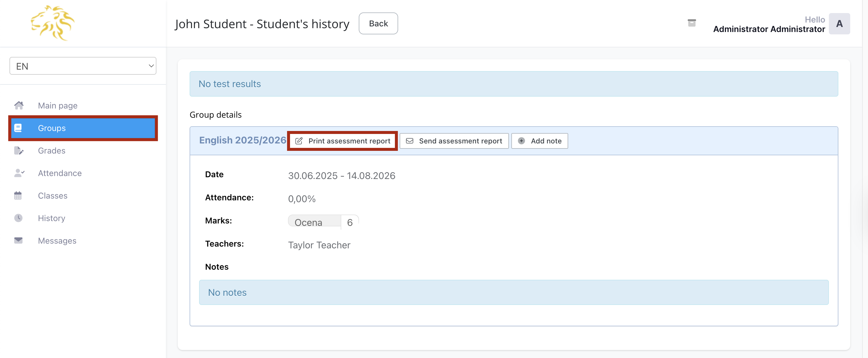Click the golden lion logo

[x=52, y=23]
